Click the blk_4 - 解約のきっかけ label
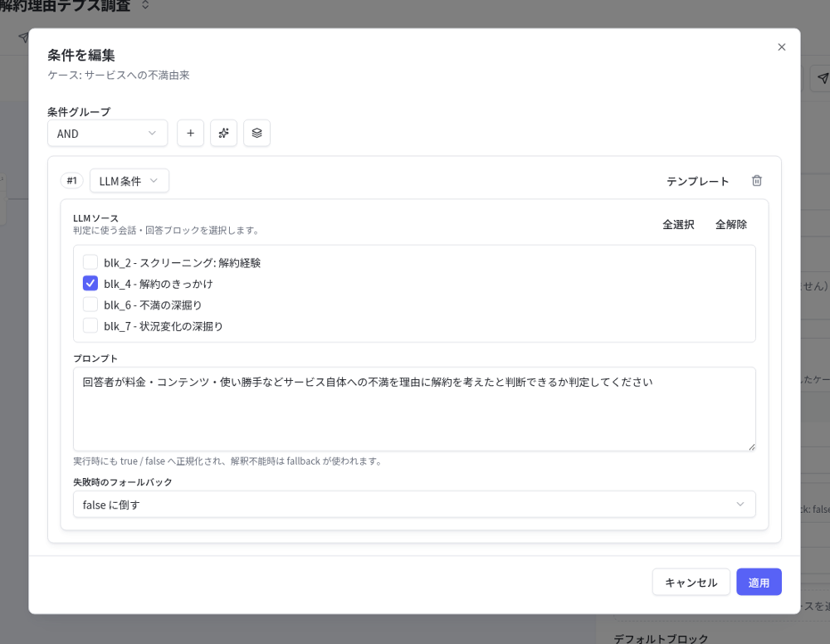This screenshot has width=830, height=644. pyautogui.click(x=159, y=284)
